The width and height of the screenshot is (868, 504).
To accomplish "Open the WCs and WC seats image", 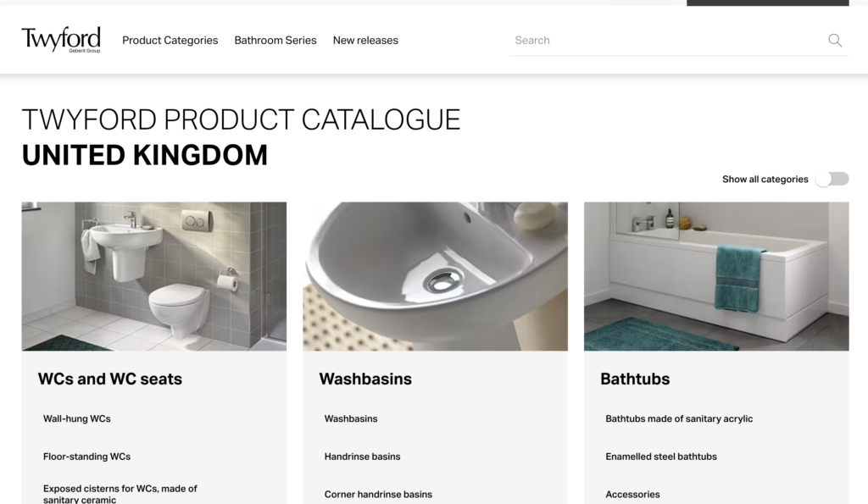I will click(x=154, y=276).
